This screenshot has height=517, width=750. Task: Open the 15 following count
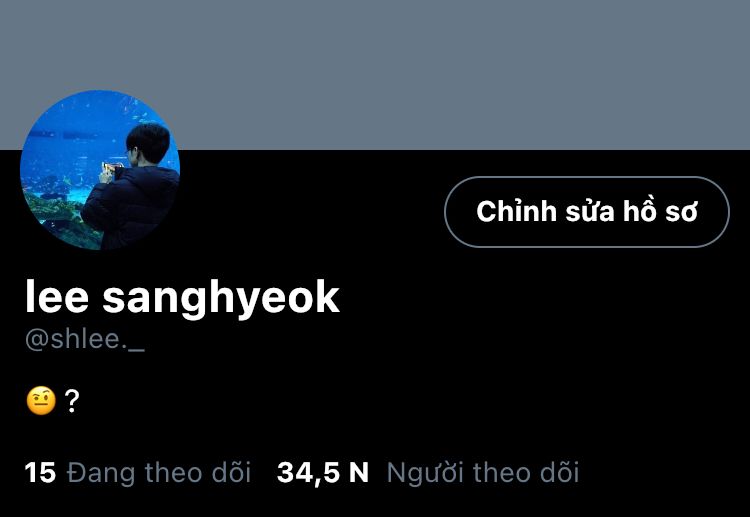coord(138,473)
